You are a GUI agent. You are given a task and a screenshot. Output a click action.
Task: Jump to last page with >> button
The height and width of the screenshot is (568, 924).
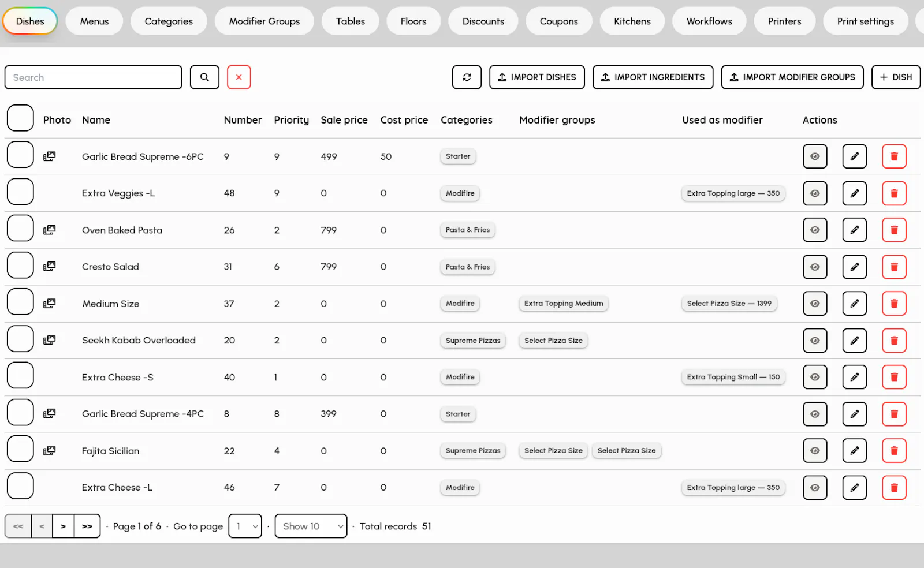click(87, 526)
